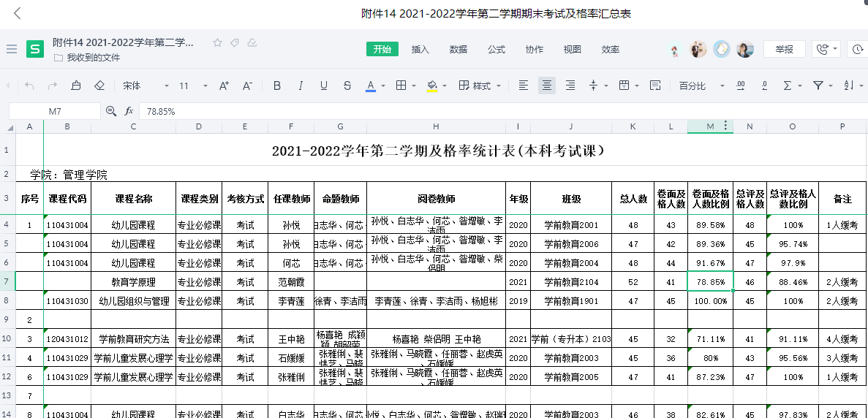868x418 pixels.
Task: Select the 78.85% cell
Action: [710, 282]
